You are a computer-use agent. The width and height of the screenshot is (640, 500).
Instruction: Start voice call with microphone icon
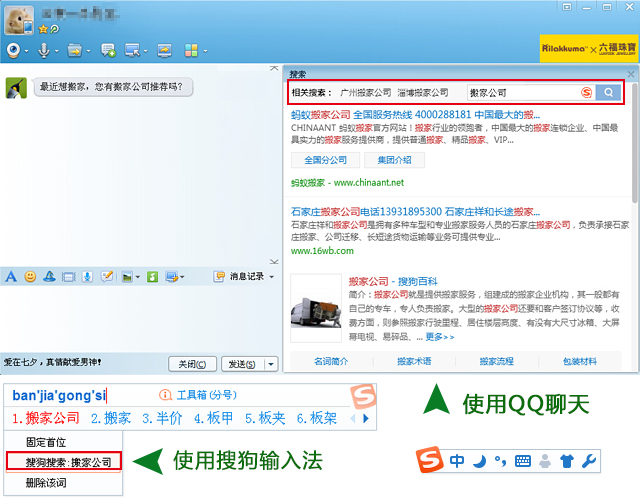click(44, 51)
